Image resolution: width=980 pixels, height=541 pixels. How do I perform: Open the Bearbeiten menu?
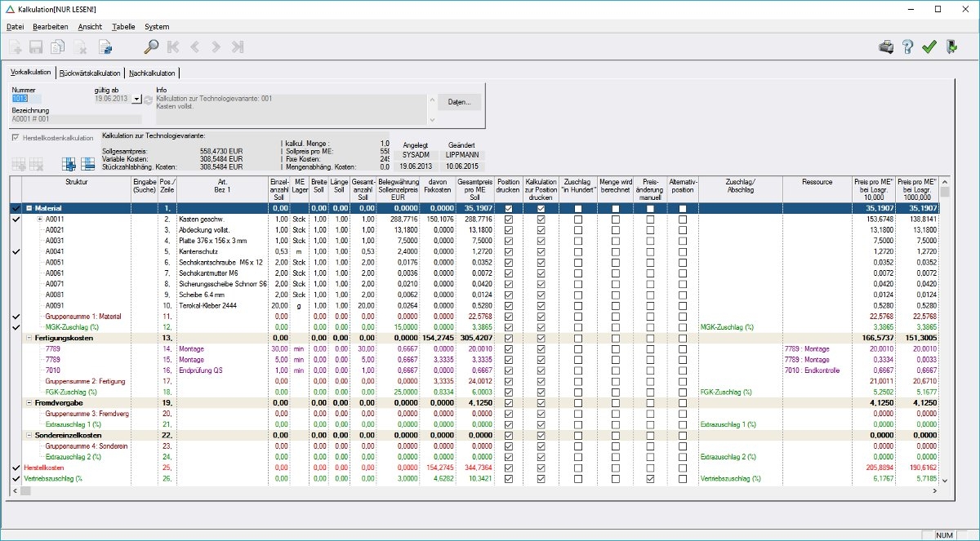(x=51, y=27)
